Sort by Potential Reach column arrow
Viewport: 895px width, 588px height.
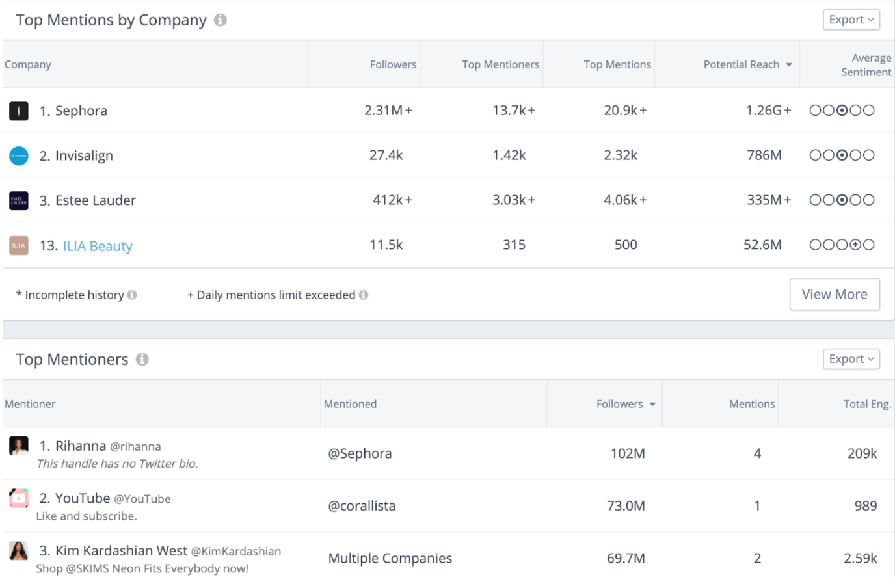coord(789,64)
